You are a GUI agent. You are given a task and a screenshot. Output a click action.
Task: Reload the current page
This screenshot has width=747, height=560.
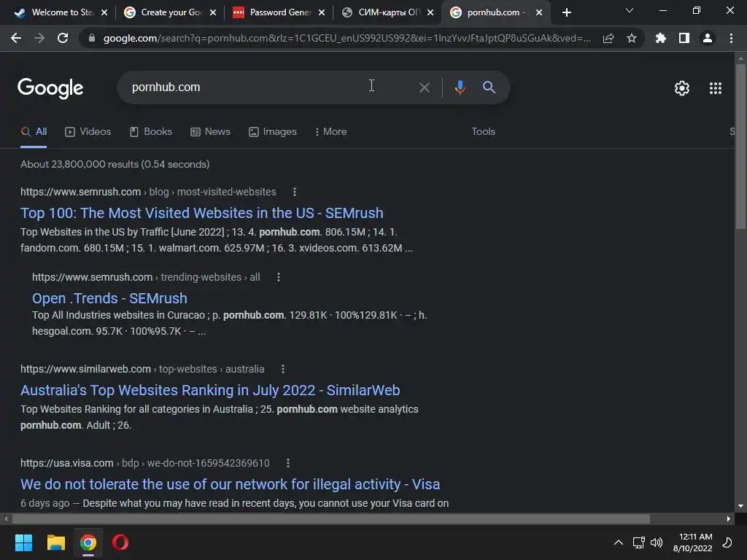63,38
